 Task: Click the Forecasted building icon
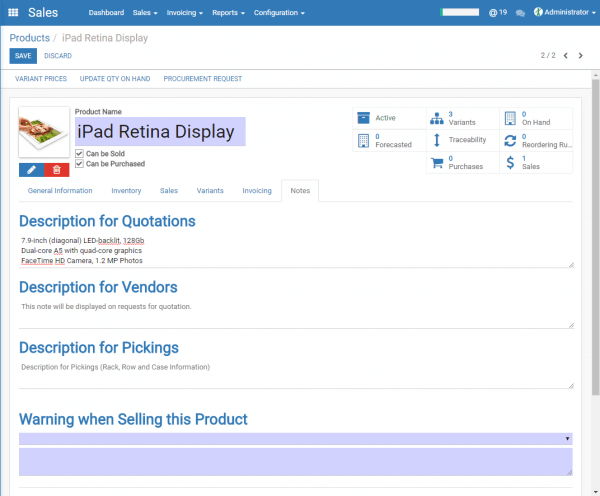(363, 140)
